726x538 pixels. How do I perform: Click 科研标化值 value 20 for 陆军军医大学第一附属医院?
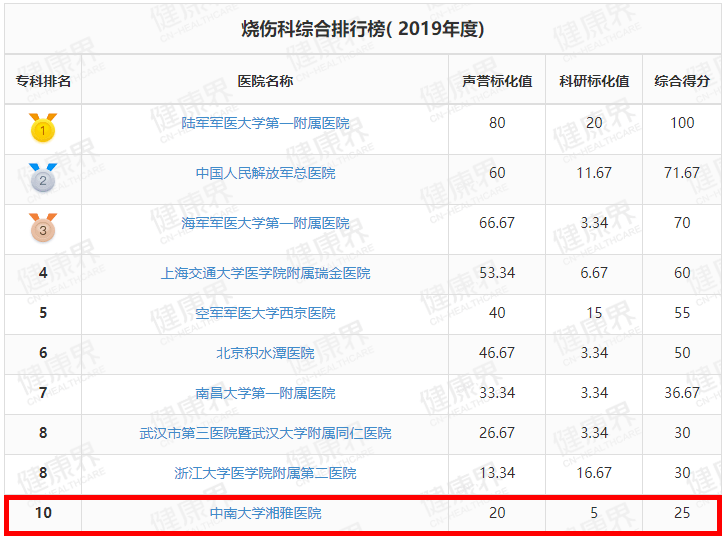(594, 123)
